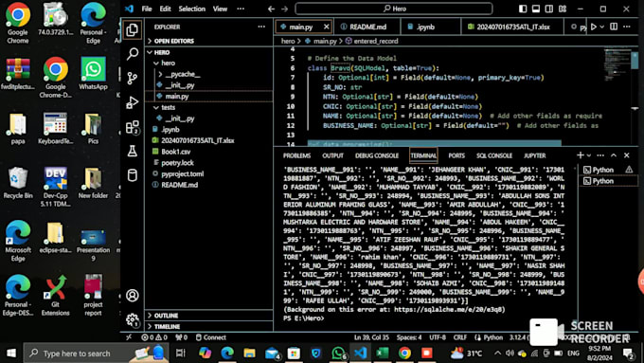Split the editor to the right
This screenshot has height=363, width=644.
pyautogui.click(x=614, y=27)
